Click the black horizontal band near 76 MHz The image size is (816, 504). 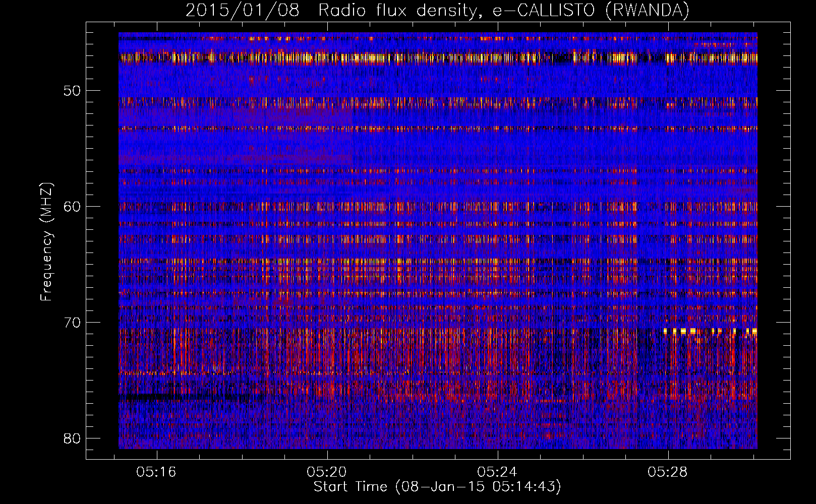tap(192, 397)
